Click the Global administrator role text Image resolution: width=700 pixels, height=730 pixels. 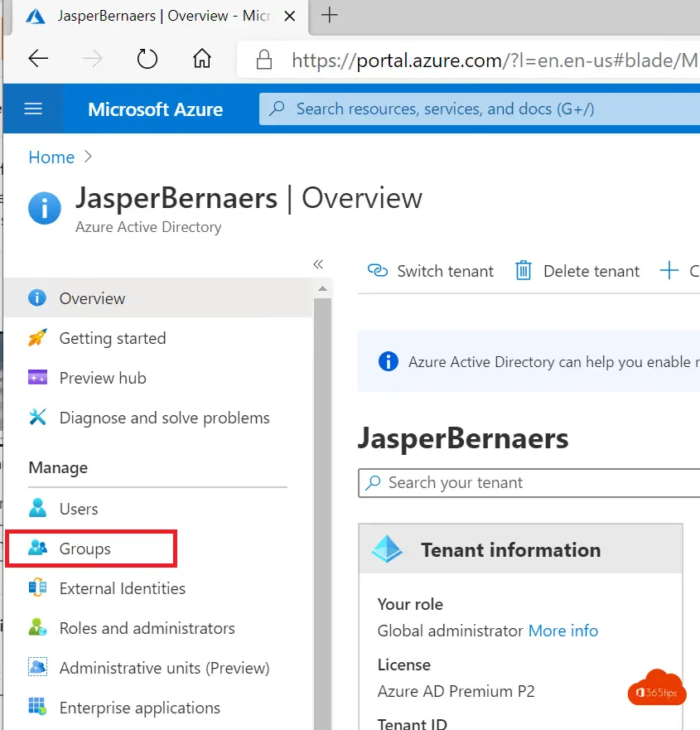click(x=450, y=631)
